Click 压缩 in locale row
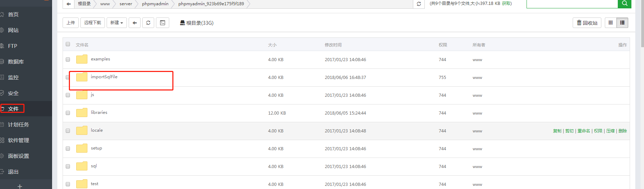644x189 pixels. coord(610,131)
